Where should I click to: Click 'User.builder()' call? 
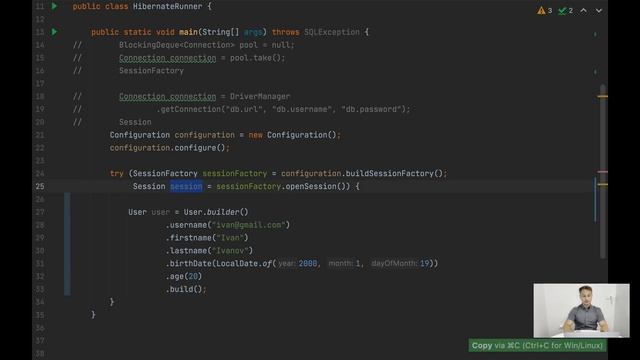coord(216,212)
